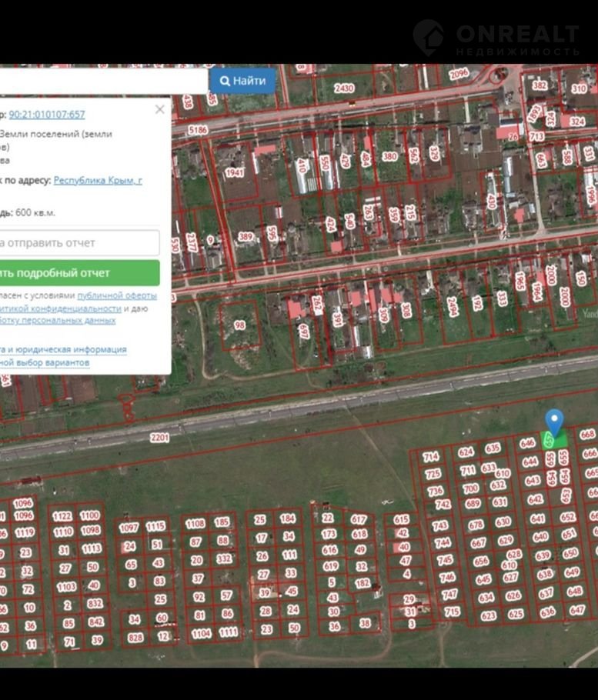Click the email field for sending report

pyautogui.click(x=79, y=243)
